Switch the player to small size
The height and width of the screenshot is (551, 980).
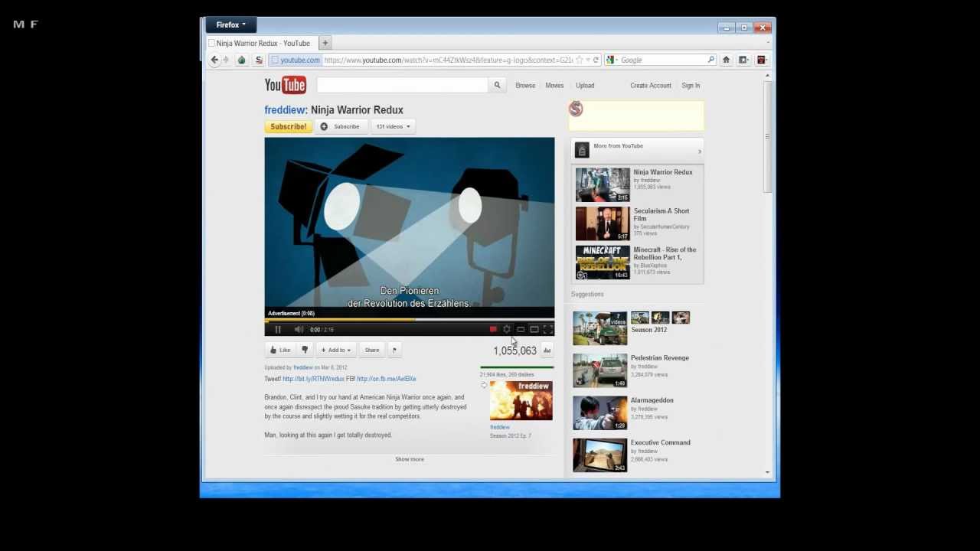(521, 330)
